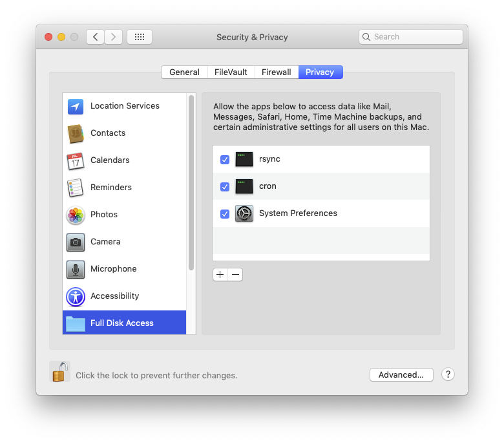The height and width of the screenshot is (443, 504).
Task: Switch to the General tab
Action: pyautogui.click(x=185, y=72)
